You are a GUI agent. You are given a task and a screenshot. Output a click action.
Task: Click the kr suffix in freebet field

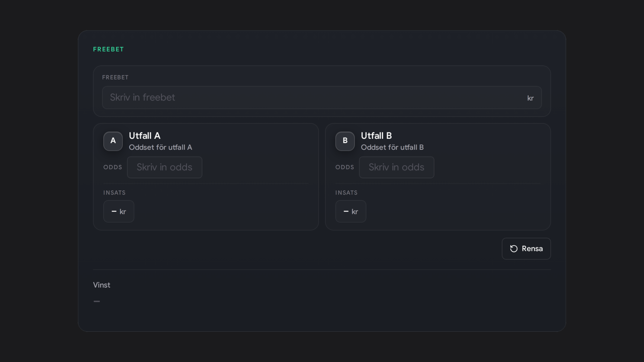point(530,98)
